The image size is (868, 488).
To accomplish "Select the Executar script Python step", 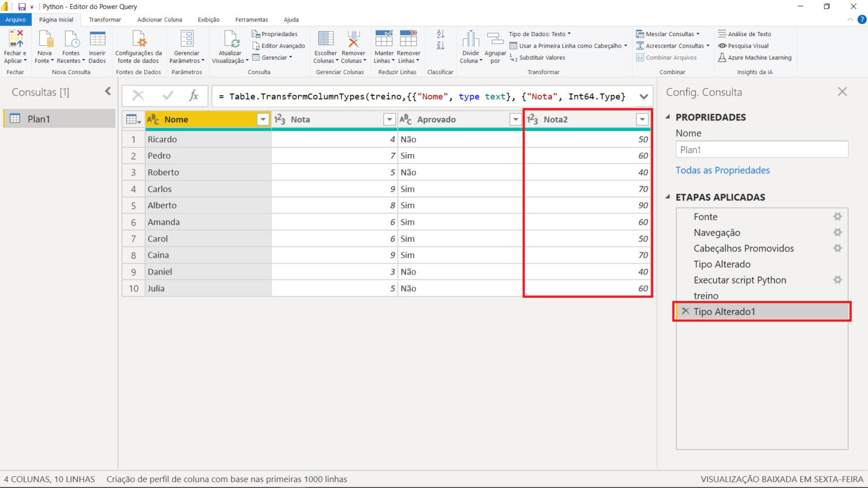I will [740, 280].
